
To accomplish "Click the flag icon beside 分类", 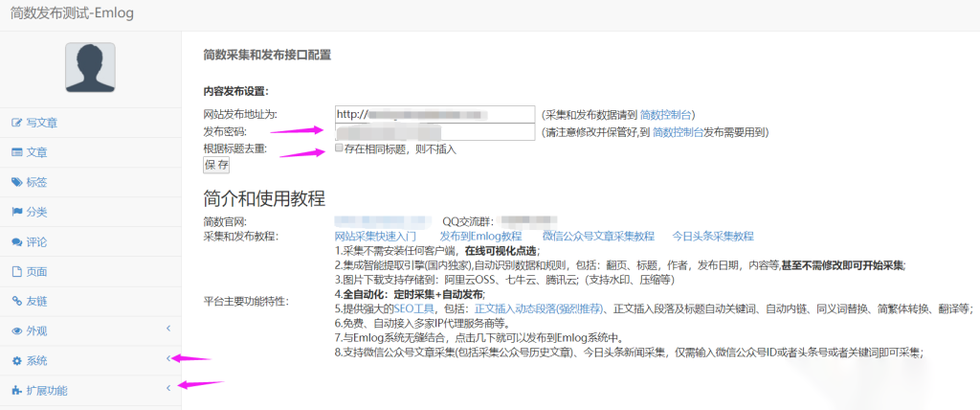I will tap(17, 212).
